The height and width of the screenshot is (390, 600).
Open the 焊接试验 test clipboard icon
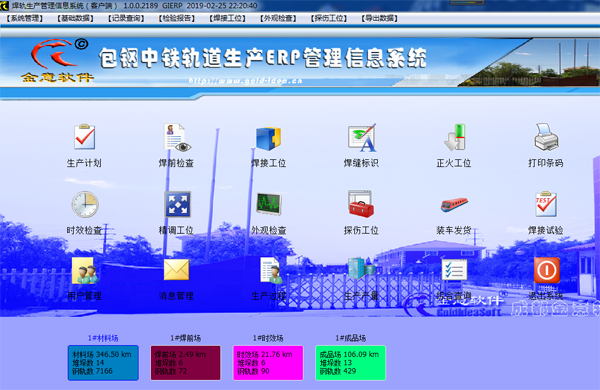coord(546,204)
